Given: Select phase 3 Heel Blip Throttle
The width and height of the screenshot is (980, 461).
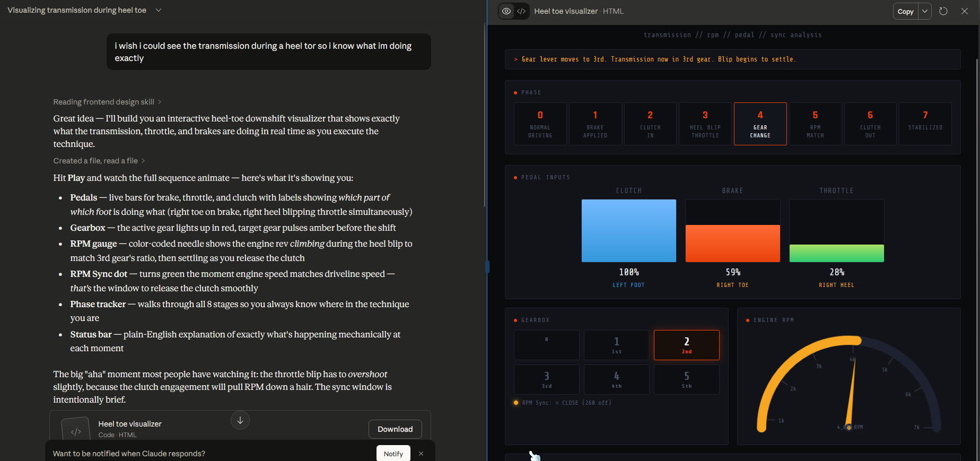Looking at the screenshot, I should 705,124.
